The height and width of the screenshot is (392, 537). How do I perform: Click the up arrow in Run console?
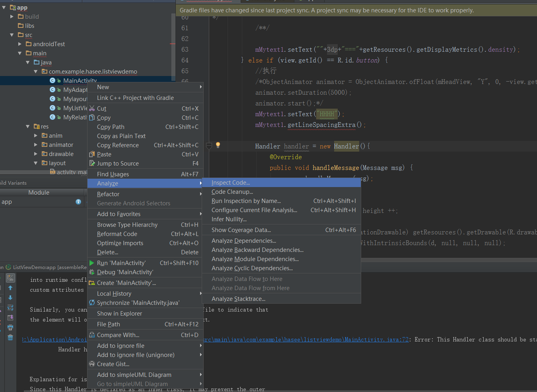(x=10, y=288)
